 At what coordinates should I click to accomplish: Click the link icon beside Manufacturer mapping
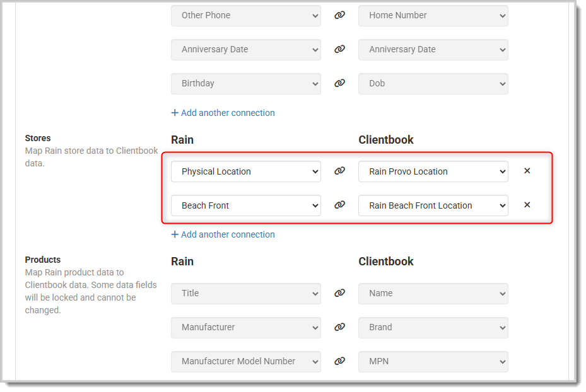pos(339,326)
